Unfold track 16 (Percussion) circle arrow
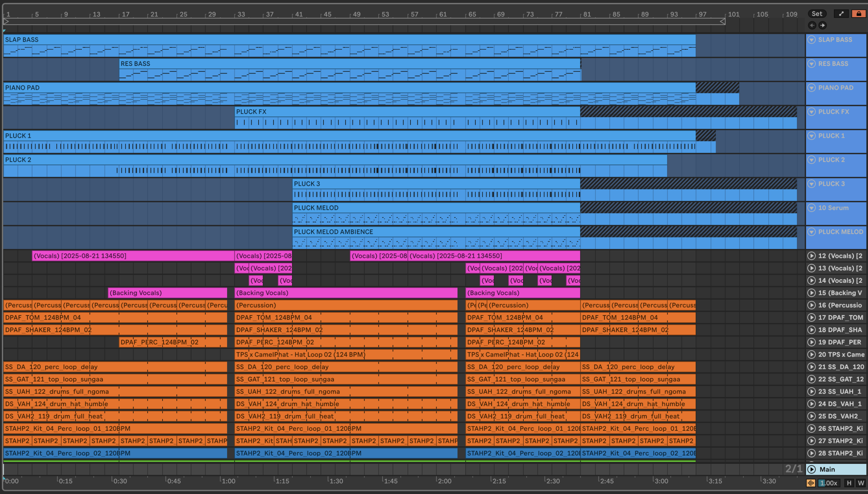The height and width of the screenshot is (494, 868). [811, 305]
